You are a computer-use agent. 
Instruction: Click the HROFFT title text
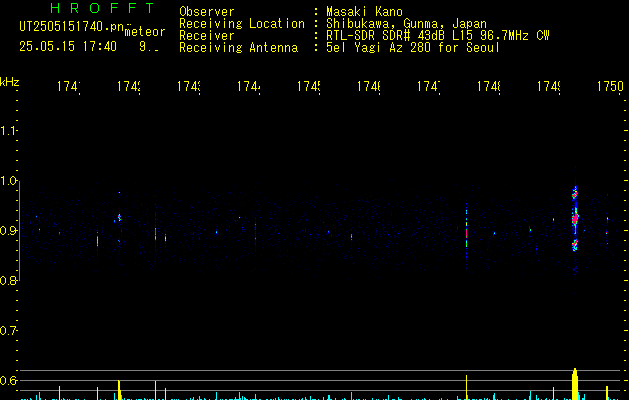coord(102,8)
